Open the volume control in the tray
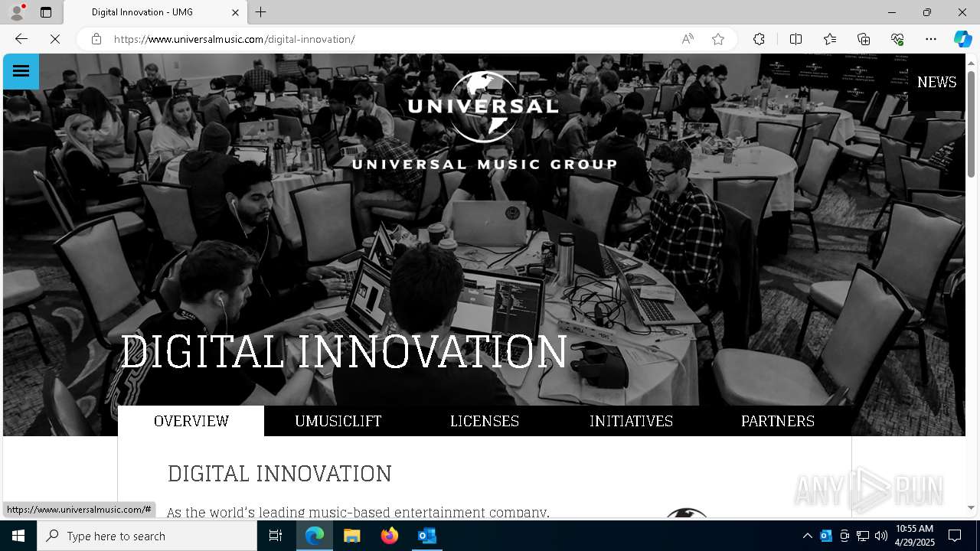980x551 pixels. tap(881, 536)
